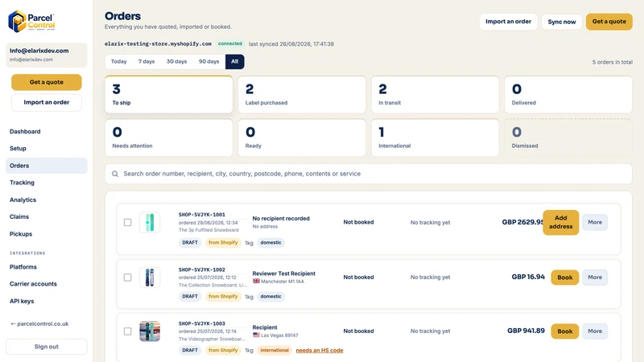Click the connected status badge

[x=230, y=43]
